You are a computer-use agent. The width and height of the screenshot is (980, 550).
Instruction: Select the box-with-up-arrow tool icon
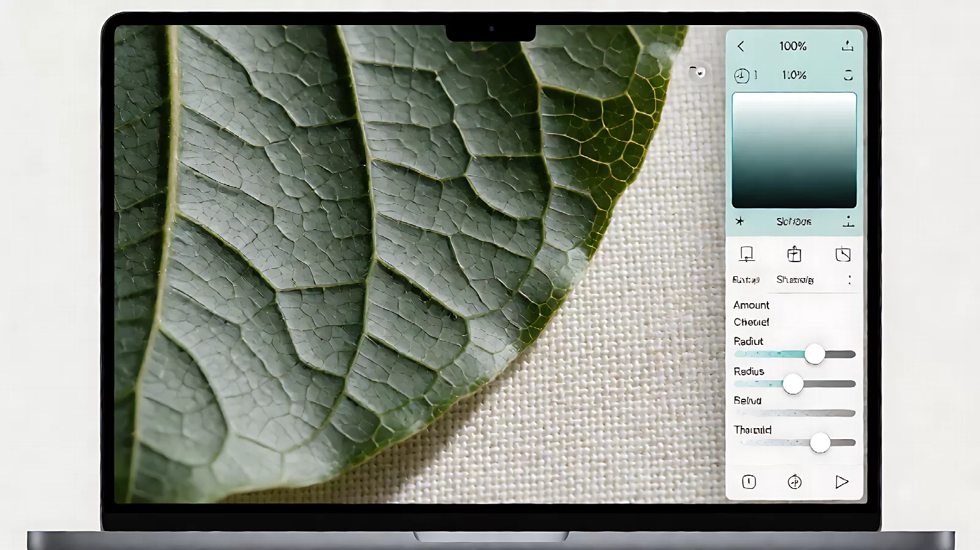(794, 254)
